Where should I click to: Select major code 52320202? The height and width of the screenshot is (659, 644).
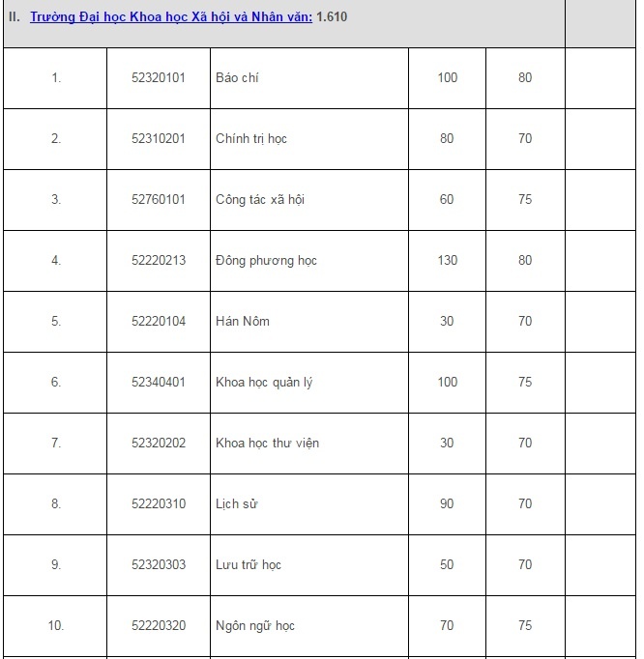click(158, 443)
